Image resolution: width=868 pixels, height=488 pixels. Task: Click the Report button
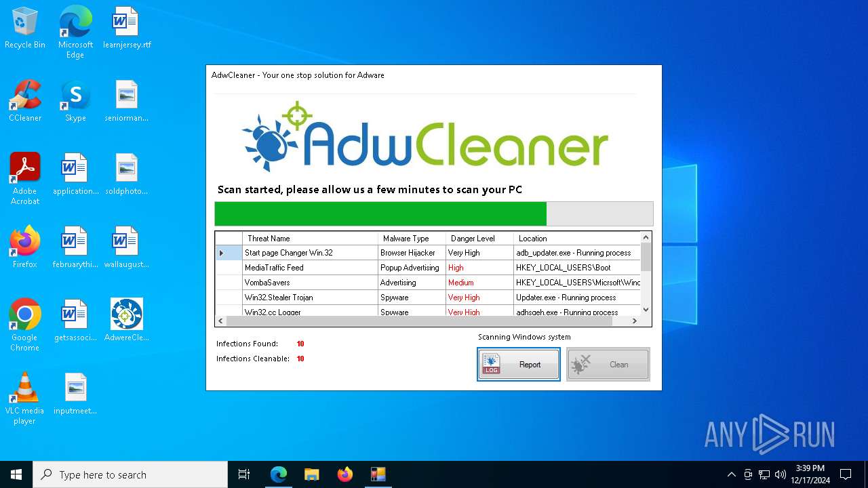tap(519, 365)
